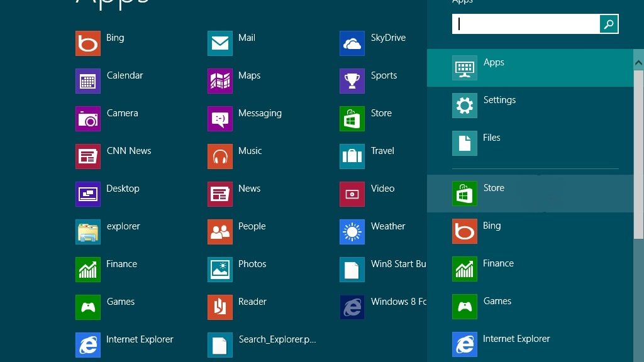The height and width of the screenshot is (362, 644).
Task: Open the Desktop tile icon
Action: pyautogui.click(x=88, y=194)
